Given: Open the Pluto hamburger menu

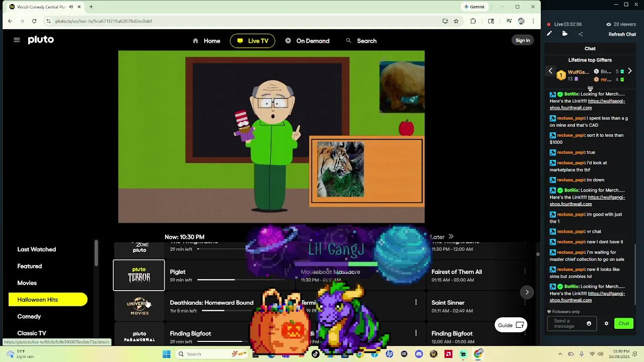Looking at the screenshot, I should point(17,40).
